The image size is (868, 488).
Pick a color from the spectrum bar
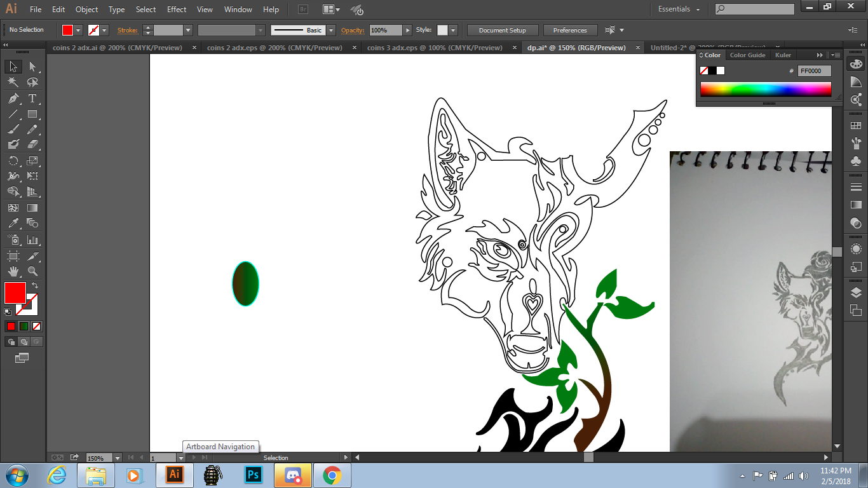pos(765,89)
